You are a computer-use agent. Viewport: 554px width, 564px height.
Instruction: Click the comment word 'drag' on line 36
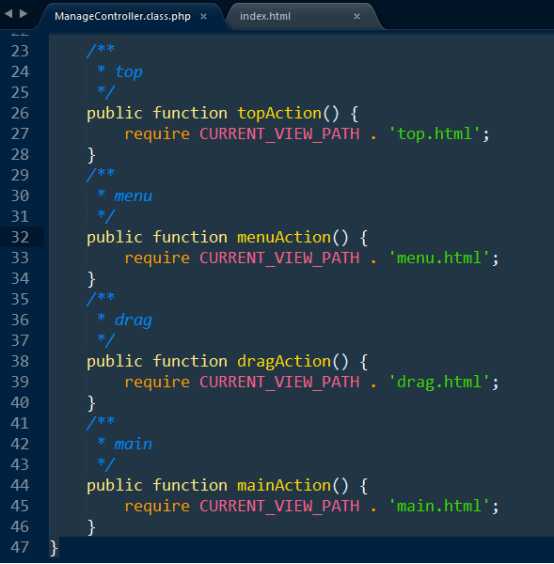[133, 320]
